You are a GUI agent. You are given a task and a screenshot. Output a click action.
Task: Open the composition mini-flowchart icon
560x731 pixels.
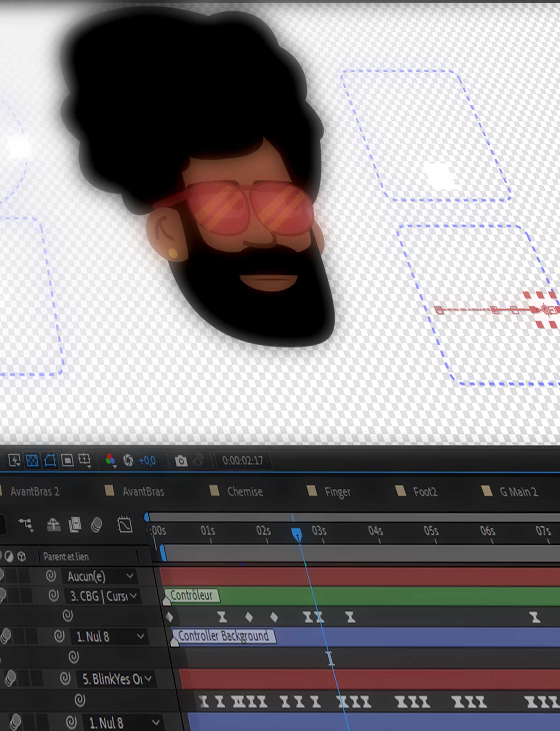[x=26, y=525]
